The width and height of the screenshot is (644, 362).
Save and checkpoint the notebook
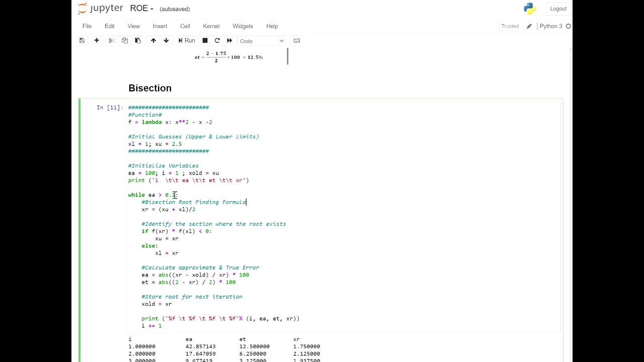point(82,41)
